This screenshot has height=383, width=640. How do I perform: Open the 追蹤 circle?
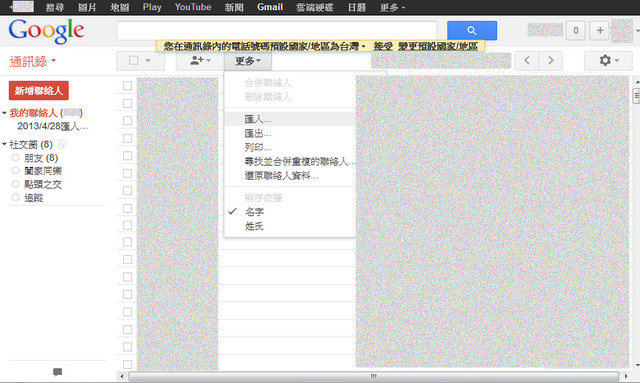(33, 198)
